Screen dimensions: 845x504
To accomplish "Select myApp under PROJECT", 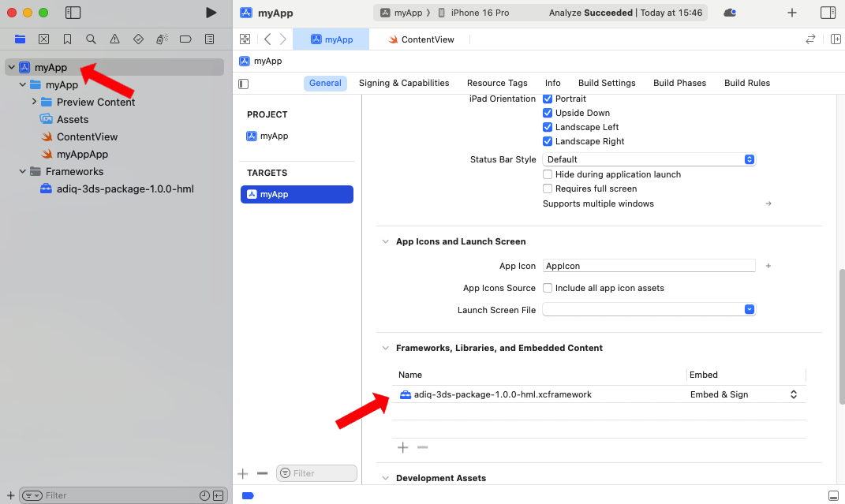I will [x=267, y=136].
